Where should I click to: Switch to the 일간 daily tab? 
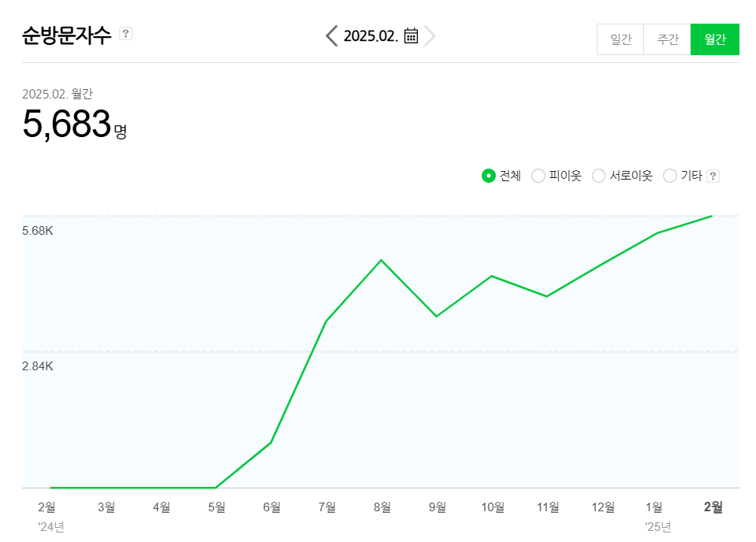(x=620, y=39)
